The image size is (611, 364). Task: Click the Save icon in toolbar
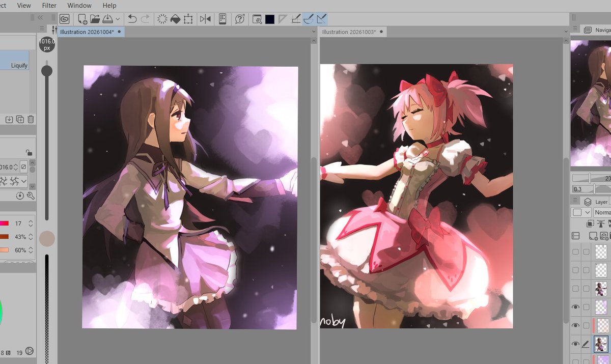(x=107, y=19)
